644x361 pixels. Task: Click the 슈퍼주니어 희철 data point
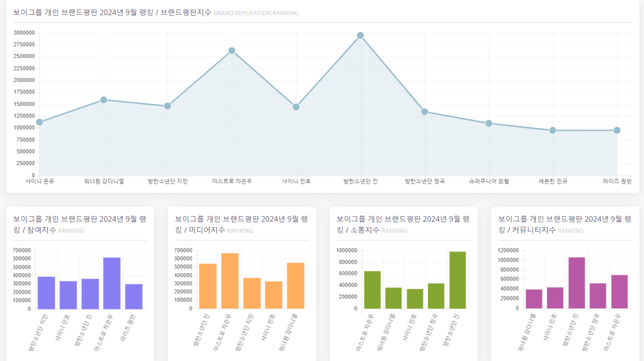click(489, 123)
